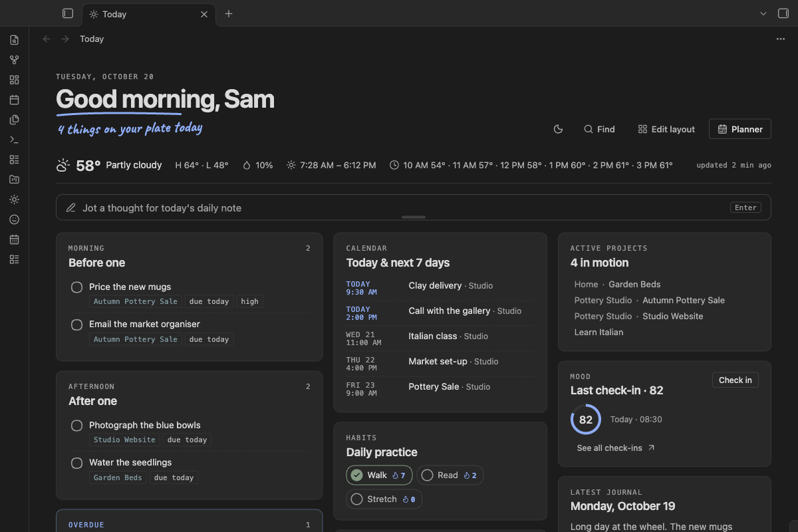
Task: Open the Learn Italian project
Action: point(599,332)
